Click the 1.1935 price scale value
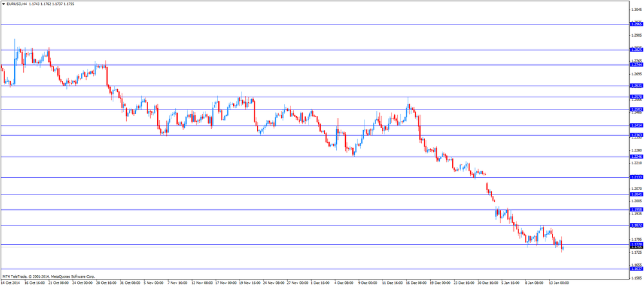The width and height of the screenshot is (644, 286). pos(638,214)
